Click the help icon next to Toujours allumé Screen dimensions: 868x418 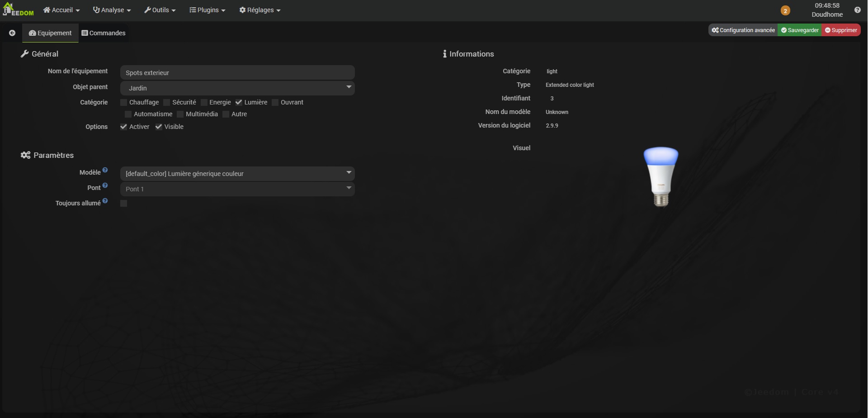click(x=105, y=201)
